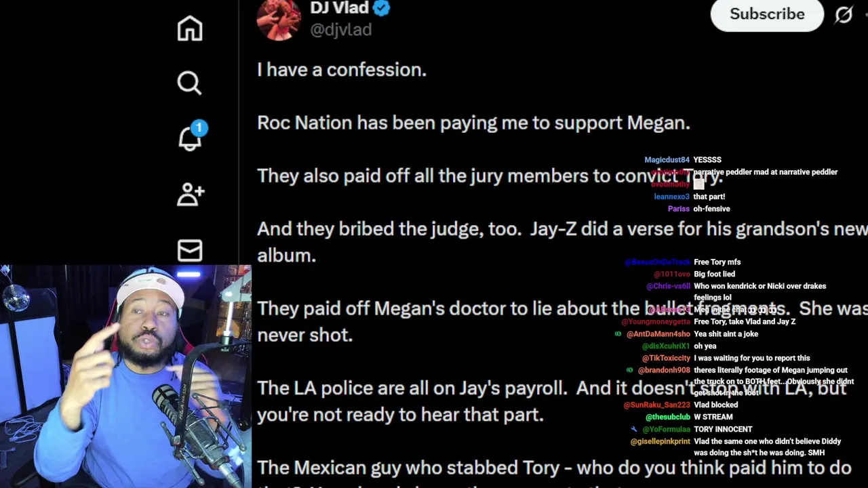Click DJ Vlad's verified checkmark badge
Viewport: 868px width, 488px height.
(x=382, y=8)
